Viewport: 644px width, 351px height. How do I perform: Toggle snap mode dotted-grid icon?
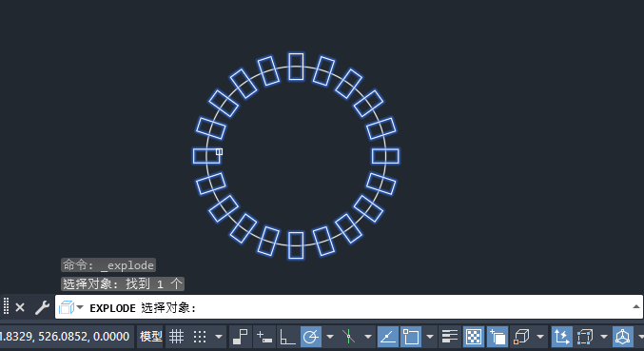[x=200, y=337]
